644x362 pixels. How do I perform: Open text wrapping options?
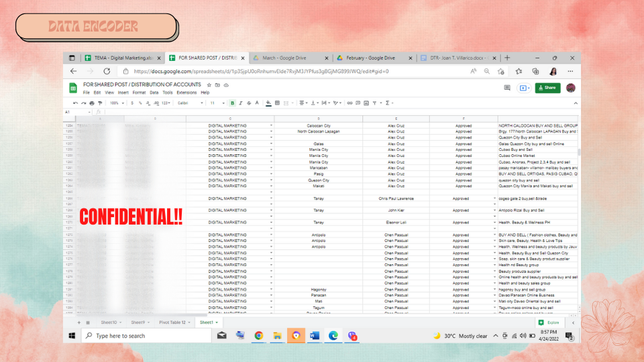[x=325, y=103]
